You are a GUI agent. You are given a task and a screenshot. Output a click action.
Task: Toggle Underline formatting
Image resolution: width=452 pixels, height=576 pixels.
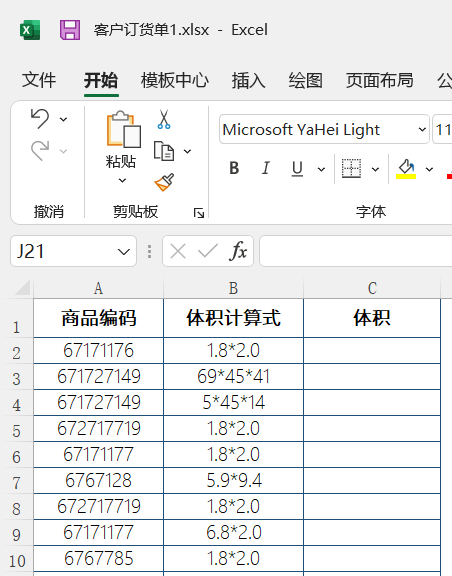click(x=297, y=169)
